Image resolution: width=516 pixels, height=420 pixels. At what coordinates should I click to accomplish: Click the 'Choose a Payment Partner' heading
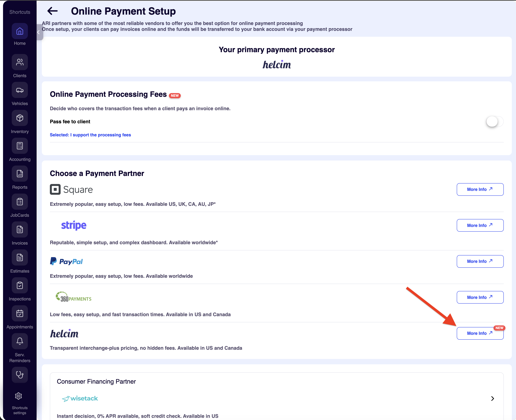(x=97, y=173)
